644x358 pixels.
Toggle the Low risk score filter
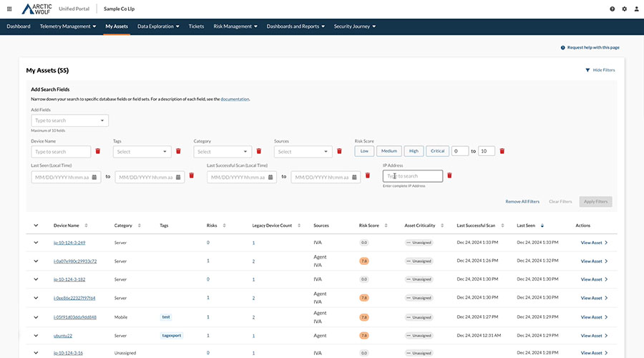tap(364, 151)
